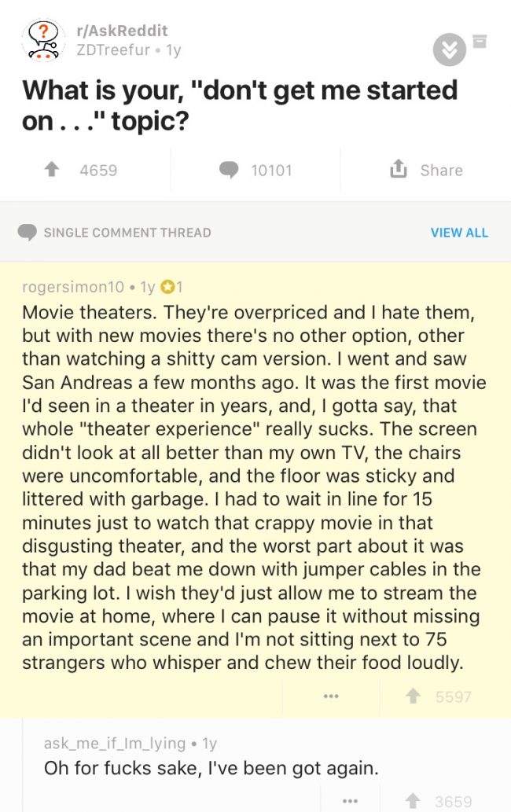Tap rogersimon10's Movie theaters comment text
Screen dimensions: 511x812
[x=254, y=487]
